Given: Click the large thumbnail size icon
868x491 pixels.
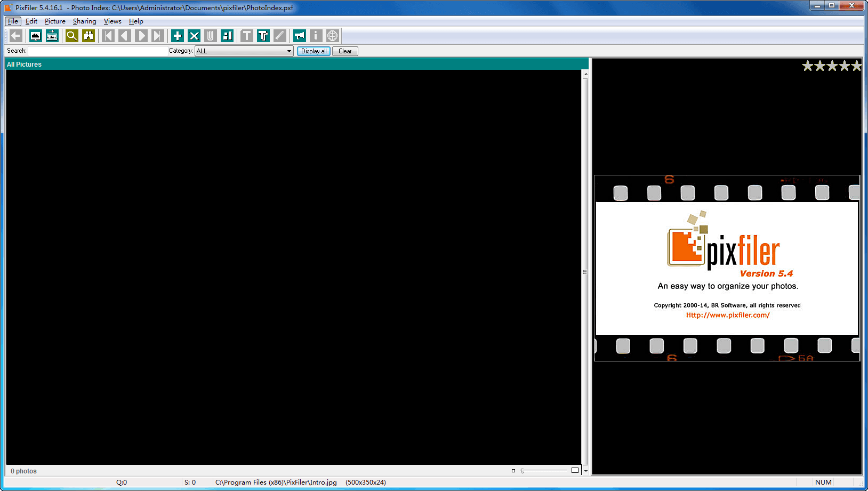Looking at the screenshot, I should [x=575, y=470].
